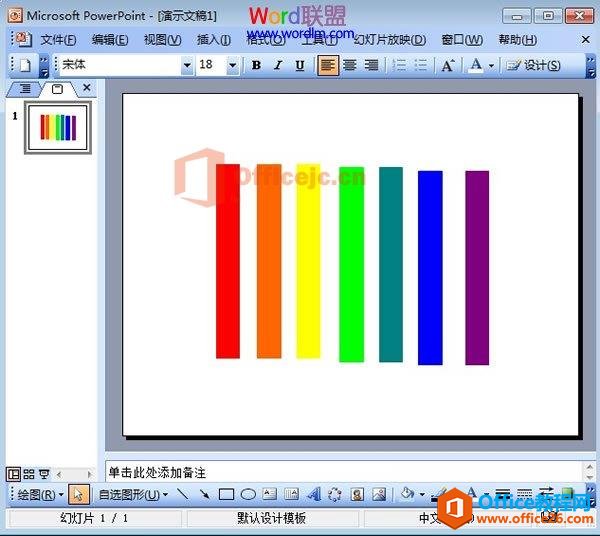The width and height of the screenshot is (600, 536).
Task: Select the purple bar on the slide
Action: [x=477, y=268]
